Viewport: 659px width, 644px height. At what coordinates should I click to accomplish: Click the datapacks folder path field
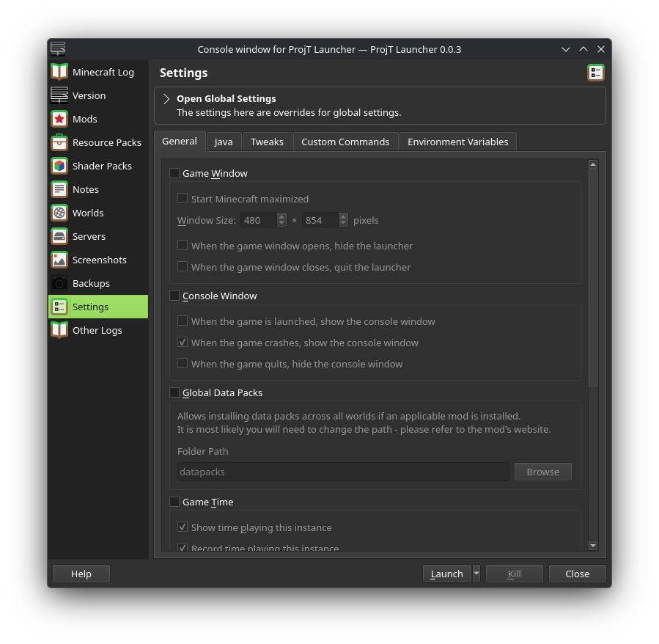click(341, 472)
